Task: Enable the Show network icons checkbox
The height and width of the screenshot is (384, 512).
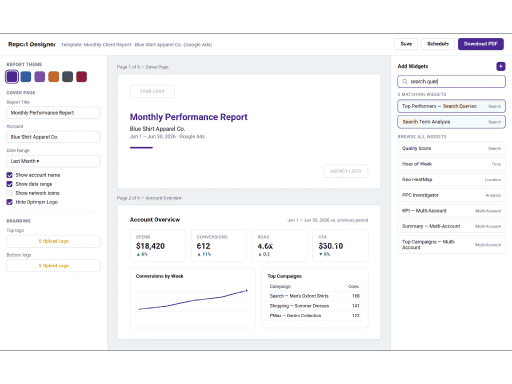Action: tap(10, 193)
